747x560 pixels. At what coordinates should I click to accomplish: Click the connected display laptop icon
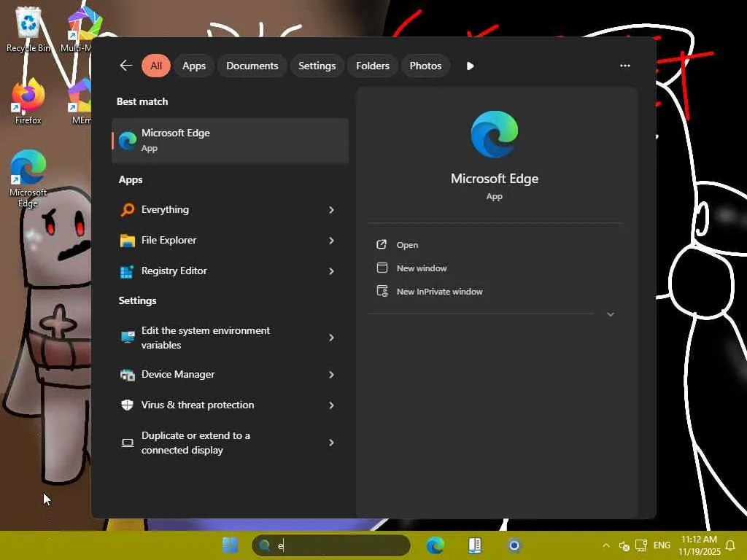coord(127,443)
